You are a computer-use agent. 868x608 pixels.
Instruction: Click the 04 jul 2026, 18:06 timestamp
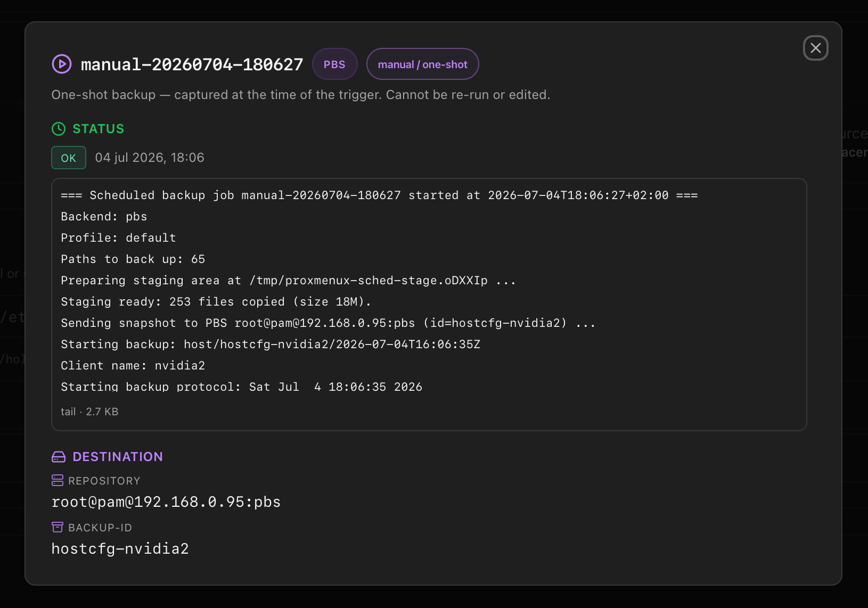click(x=150, y=158)
